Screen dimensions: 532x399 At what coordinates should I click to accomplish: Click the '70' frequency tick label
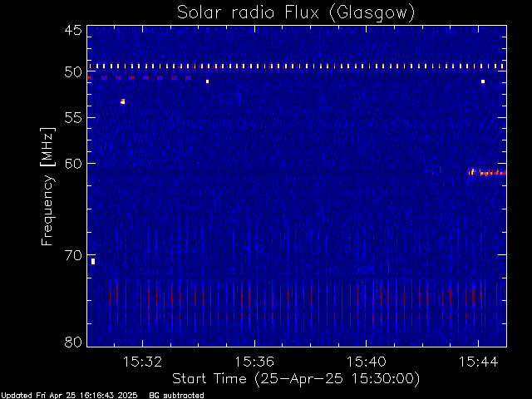click(73, 255)
